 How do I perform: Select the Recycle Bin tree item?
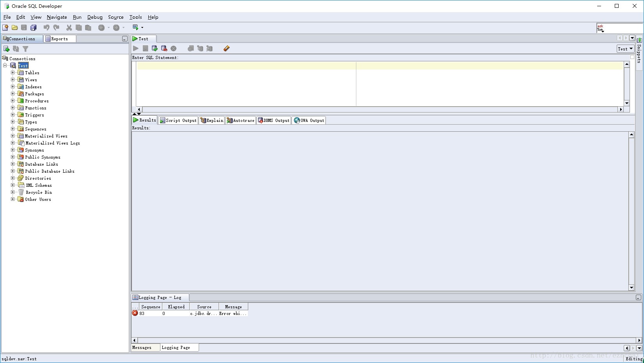pos(39,192)
